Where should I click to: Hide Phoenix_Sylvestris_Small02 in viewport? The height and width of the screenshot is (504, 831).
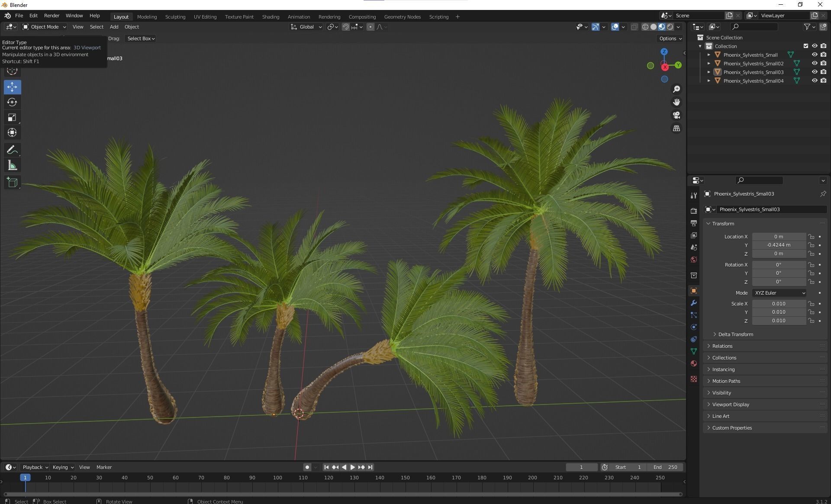(x=814, y=64)
